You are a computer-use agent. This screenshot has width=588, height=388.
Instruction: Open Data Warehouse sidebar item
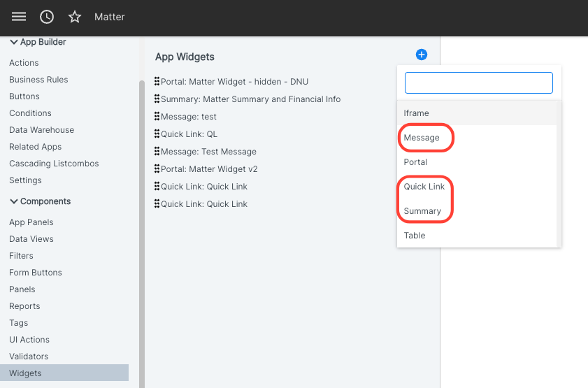pyautogui.click(x=42, y=130)
